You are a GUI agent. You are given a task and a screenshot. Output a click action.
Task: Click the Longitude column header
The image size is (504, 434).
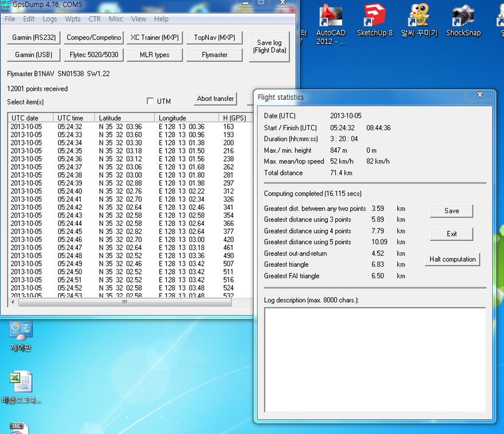click(187, 118)
